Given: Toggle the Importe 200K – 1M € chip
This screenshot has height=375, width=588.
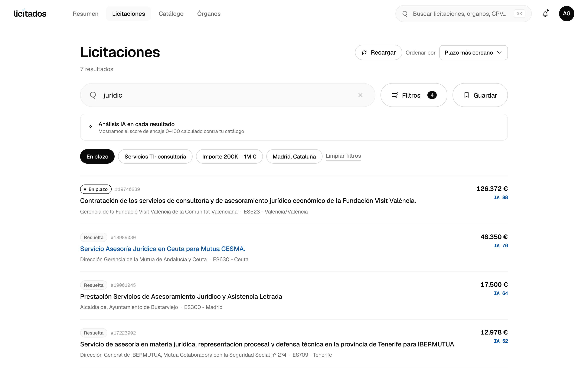Looking at the screenshot, I should coord(229,156).
